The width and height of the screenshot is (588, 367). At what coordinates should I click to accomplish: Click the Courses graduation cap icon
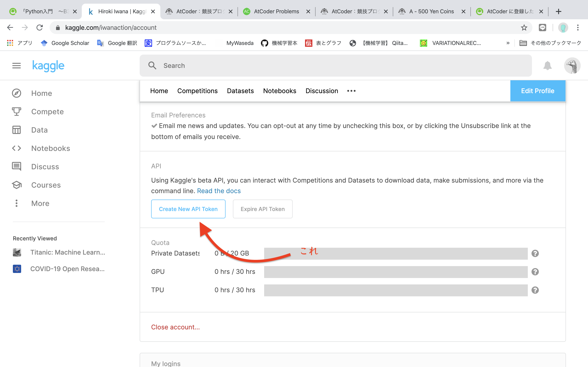pyautogui.click(x=17, y=185)
